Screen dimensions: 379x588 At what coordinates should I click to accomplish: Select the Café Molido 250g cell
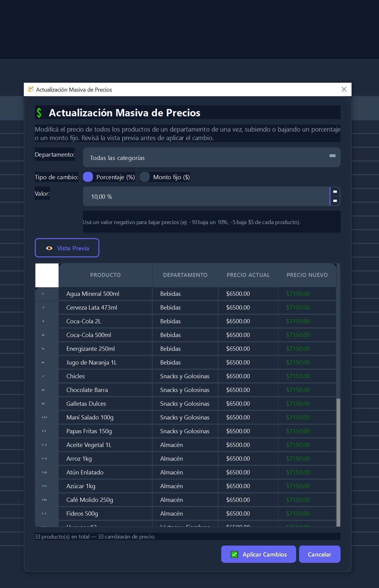point(105,500)
